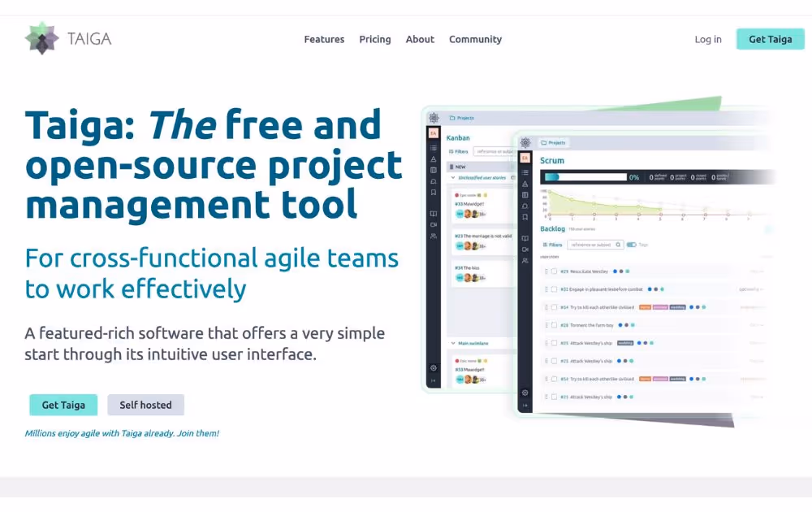Open backlog story #28 Torment the farm boy

coord(587,325)
